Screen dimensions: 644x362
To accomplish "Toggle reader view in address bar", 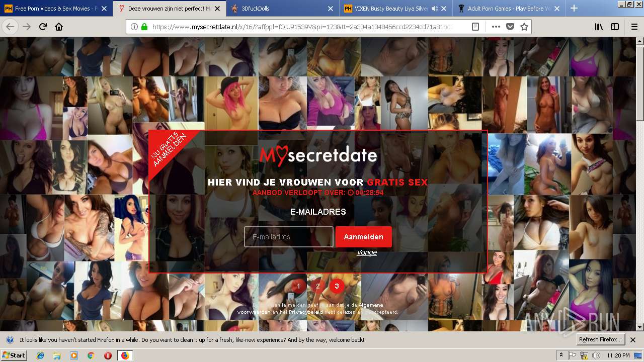I will tap(475, 27).
